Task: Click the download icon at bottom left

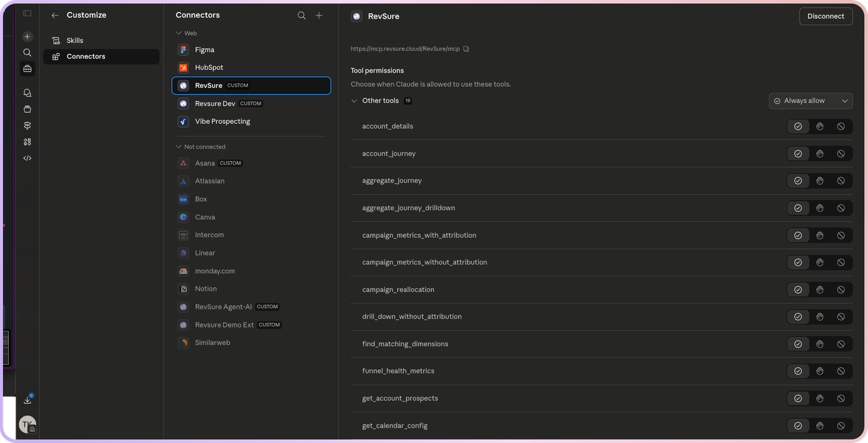Action: 27,400
